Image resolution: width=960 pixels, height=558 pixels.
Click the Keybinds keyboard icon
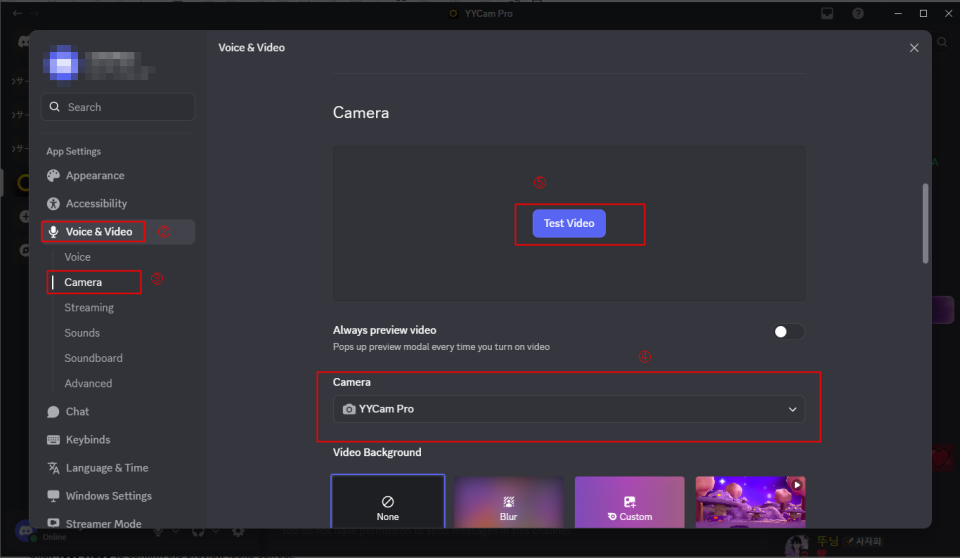click(53, 440)
